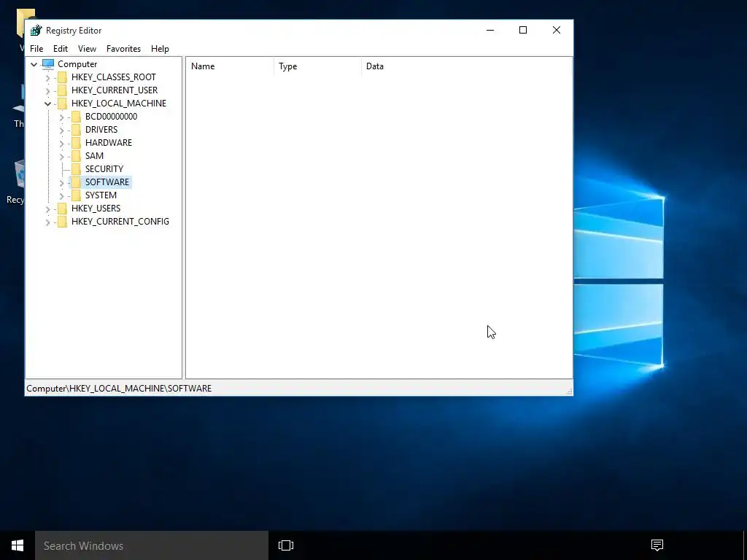Click the SAM folder icon
The image size is (747, 560).
coord(76,156)
